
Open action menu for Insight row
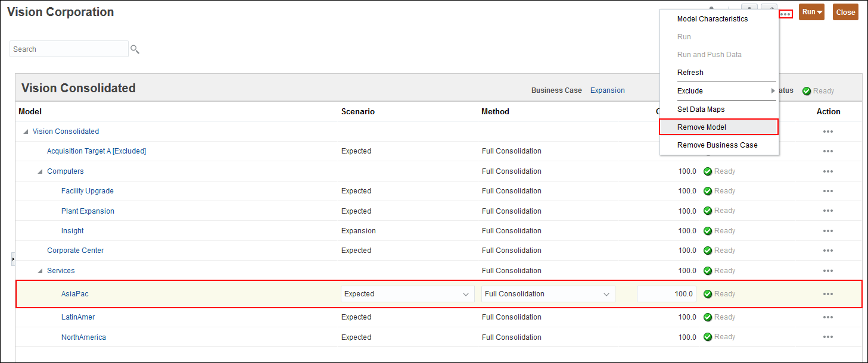coord(827,231)
